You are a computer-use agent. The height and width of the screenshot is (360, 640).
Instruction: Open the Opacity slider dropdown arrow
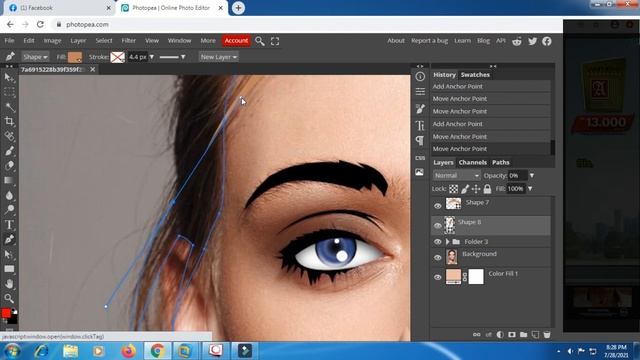point(532,176)
